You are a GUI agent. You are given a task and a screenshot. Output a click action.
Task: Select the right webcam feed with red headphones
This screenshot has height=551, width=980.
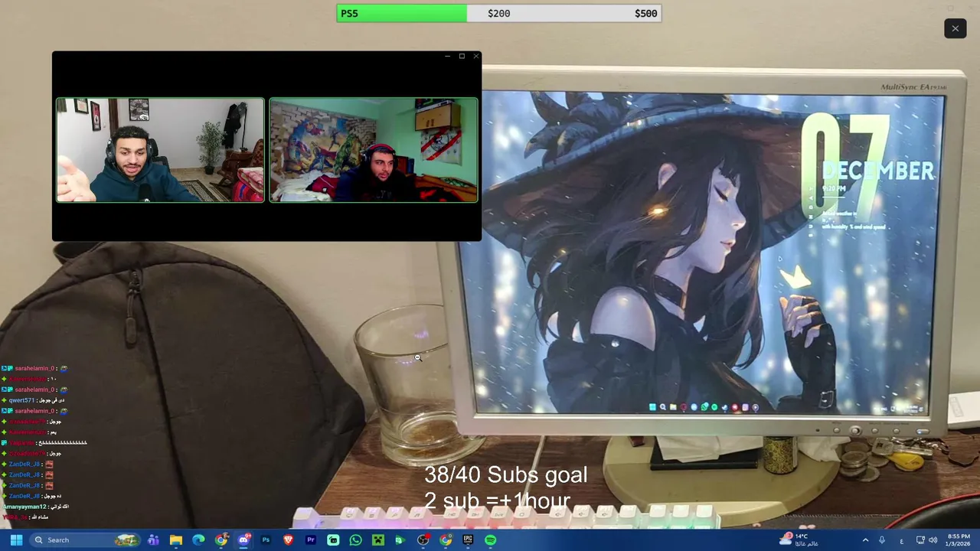374,150
